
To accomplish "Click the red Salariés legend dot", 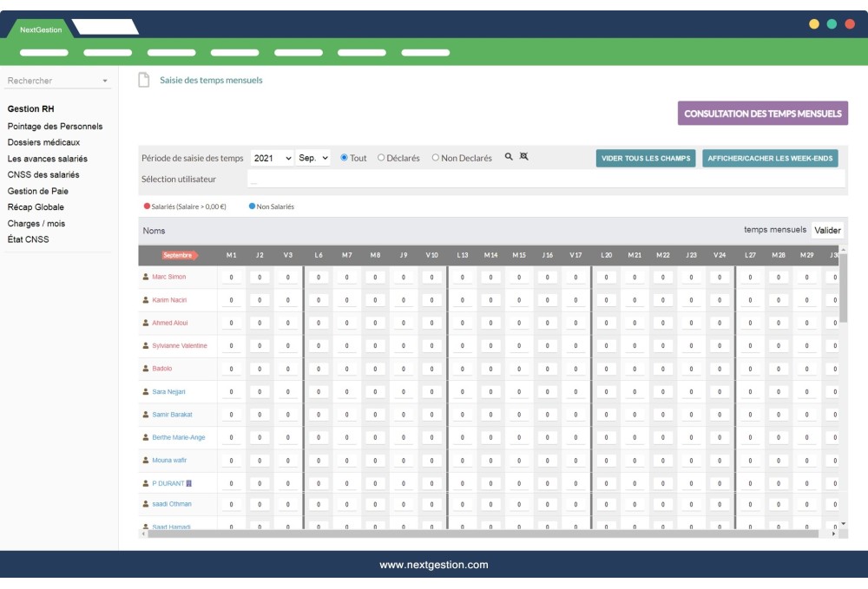I will pos(148,206).
